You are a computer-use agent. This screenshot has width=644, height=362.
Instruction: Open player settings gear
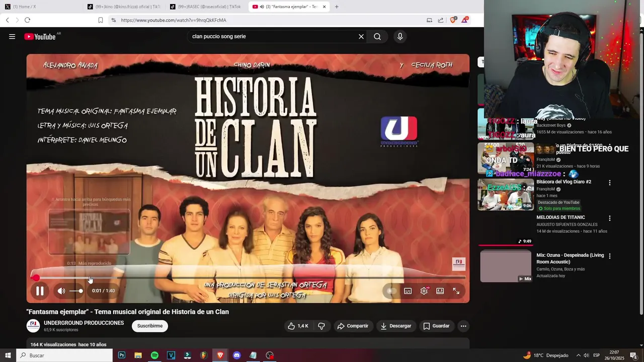[x=424, y=291]
